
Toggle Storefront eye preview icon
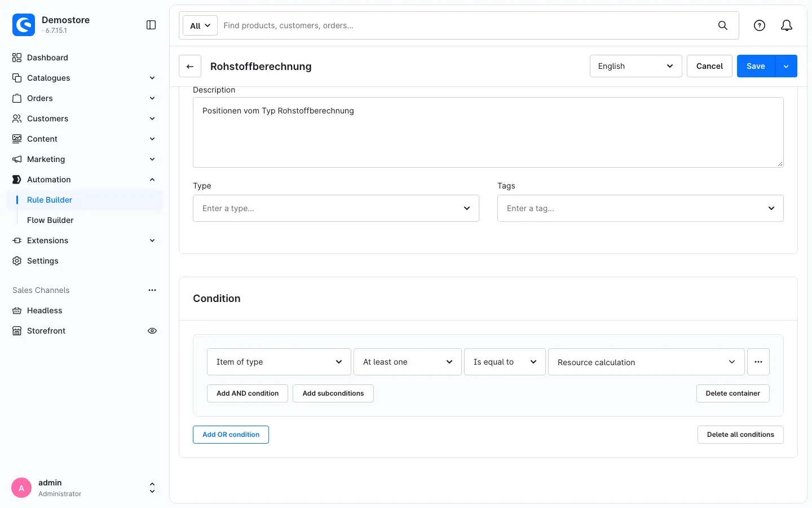pos(152,331)
